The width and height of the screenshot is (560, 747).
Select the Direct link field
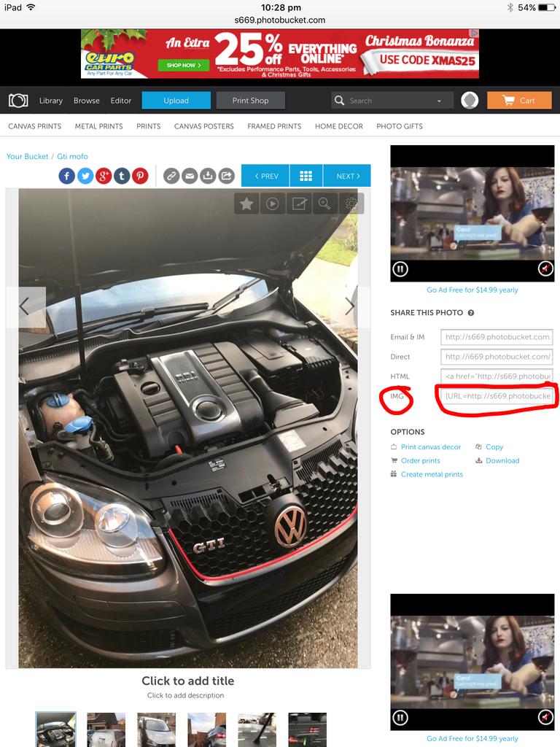497,356
